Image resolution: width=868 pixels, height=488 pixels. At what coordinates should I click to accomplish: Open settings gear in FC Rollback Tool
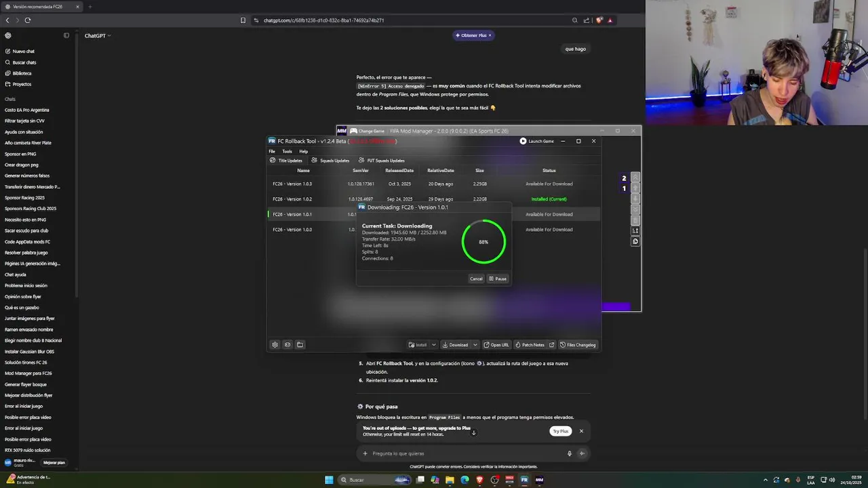tap(275, 344)
